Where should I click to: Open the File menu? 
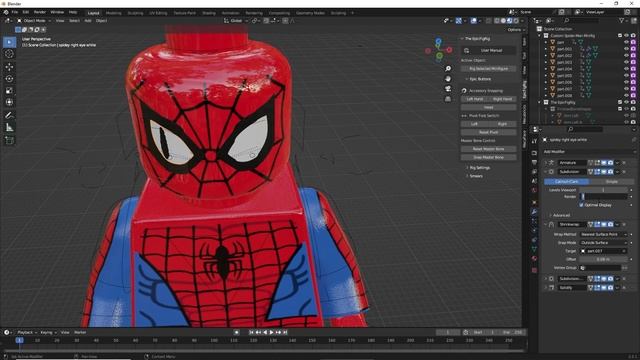pos(15,12)
